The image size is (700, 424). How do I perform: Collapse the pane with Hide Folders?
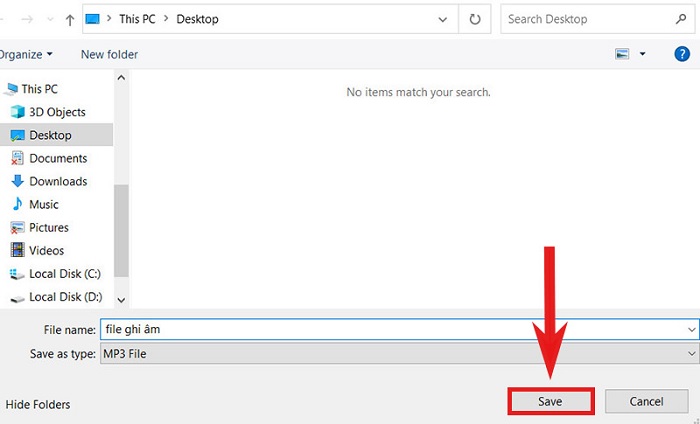[38, 404]
